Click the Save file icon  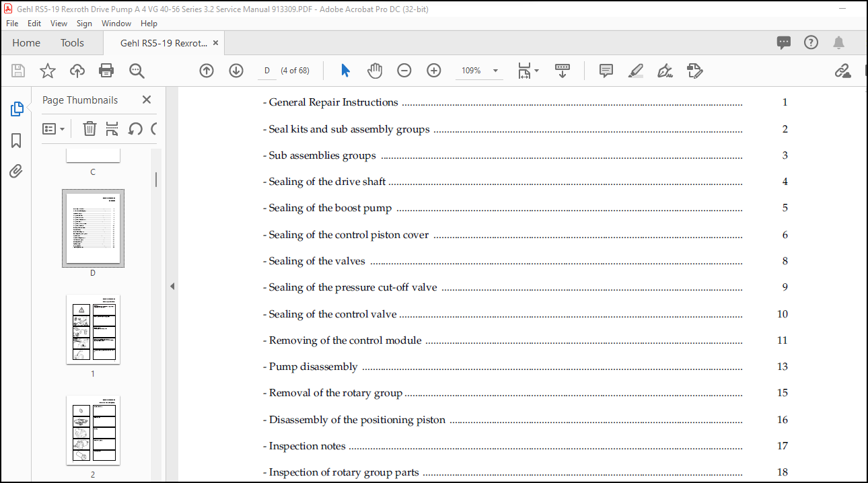coord(18,71)
